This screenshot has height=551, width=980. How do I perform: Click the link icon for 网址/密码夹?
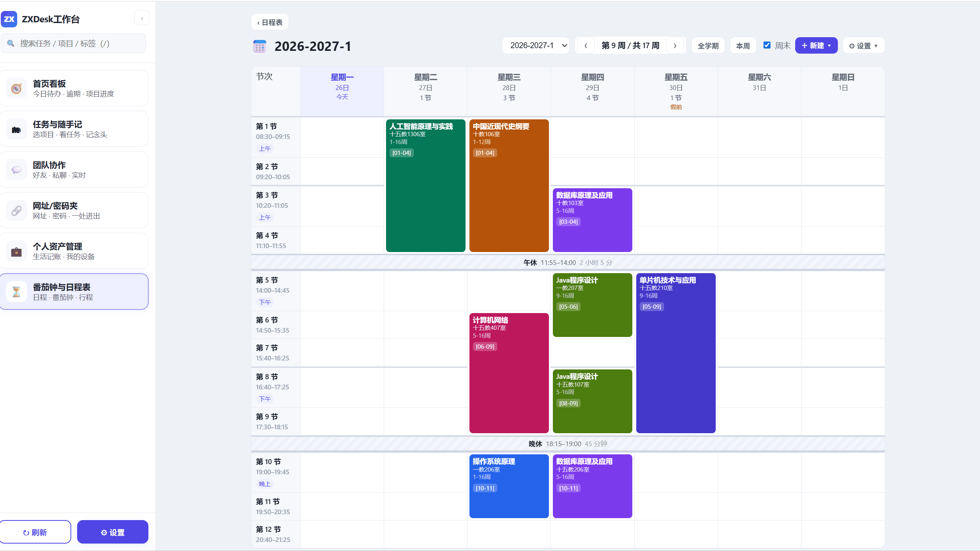point(16,211)
